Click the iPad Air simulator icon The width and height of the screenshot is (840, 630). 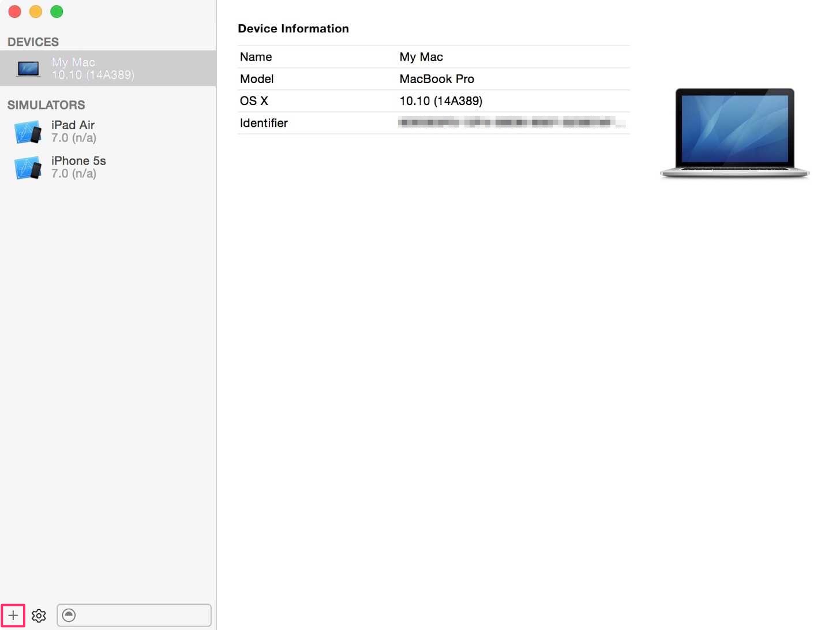pos(28,132)
